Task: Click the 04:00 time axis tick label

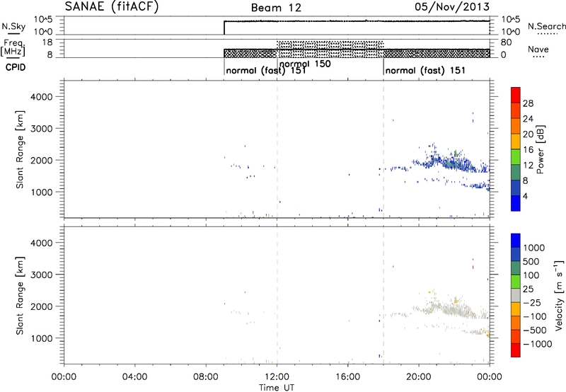Action: pos(135,377)
